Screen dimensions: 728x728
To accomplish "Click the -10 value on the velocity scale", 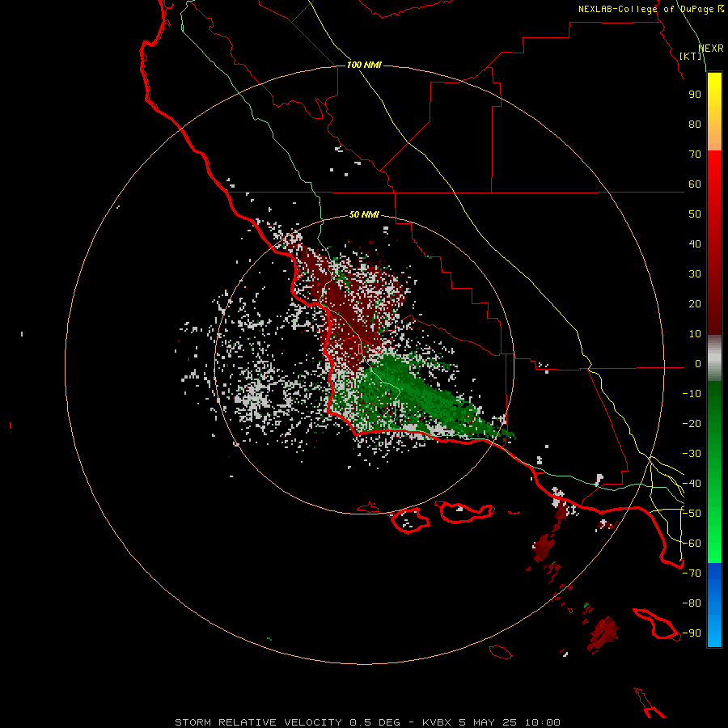I will tap(692, 394).
